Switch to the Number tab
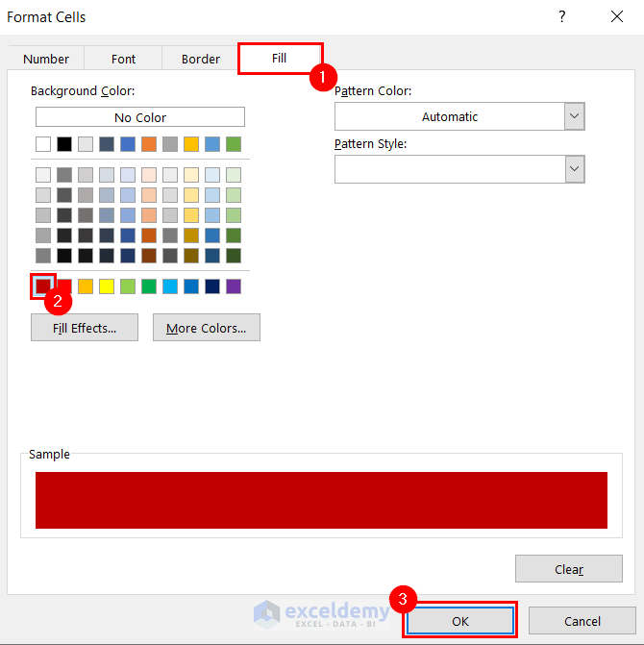The height and width of the screenshot is (645, 644). [46, 59]
